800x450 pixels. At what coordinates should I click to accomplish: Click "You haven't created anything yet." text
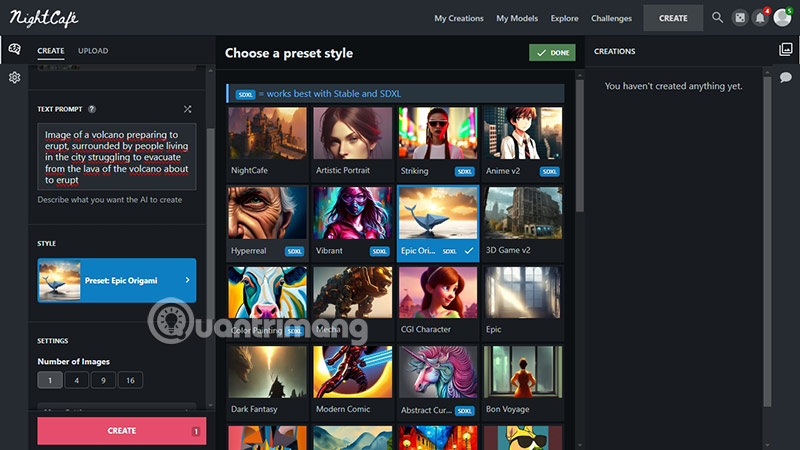point(673,86)
